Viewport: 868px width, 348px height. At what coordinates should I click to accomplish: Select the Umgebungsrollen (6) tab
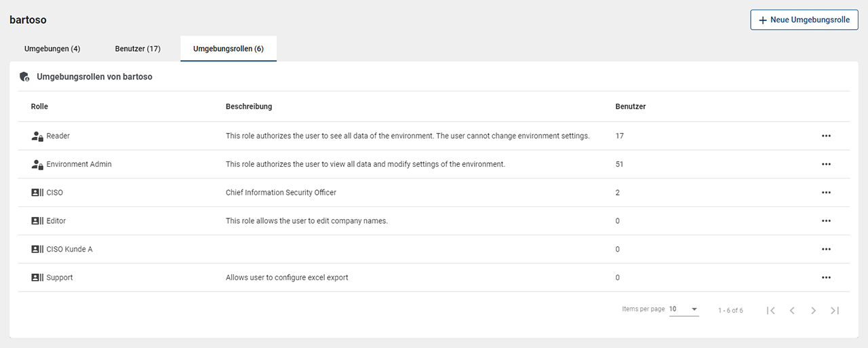point(229,49)
